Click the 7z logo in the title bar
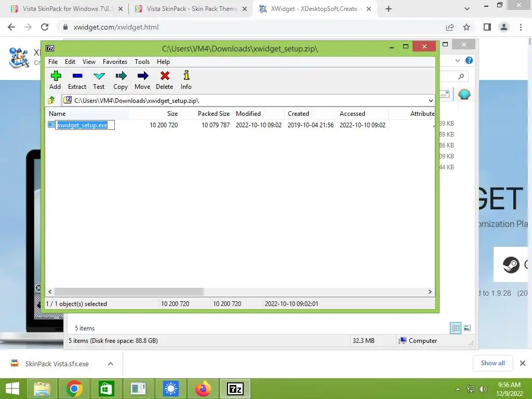Screen dimensions: 532x399 tap(50, 48)
